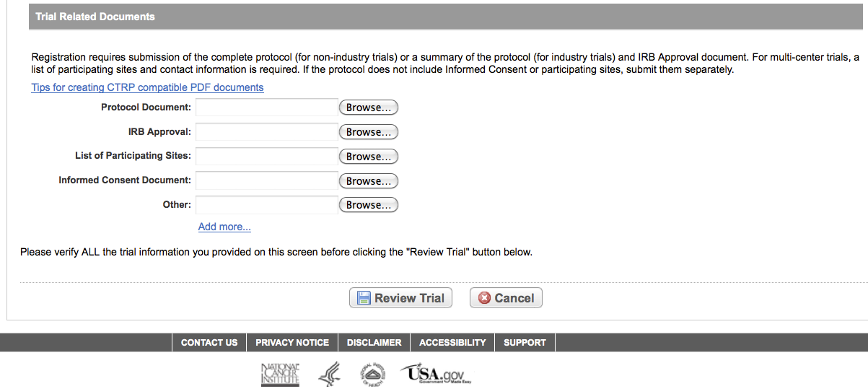Image resolution: width=868 pixels, height=389 pixels.
Task: Browse for an Other document
Action: (x=369, y=205)
